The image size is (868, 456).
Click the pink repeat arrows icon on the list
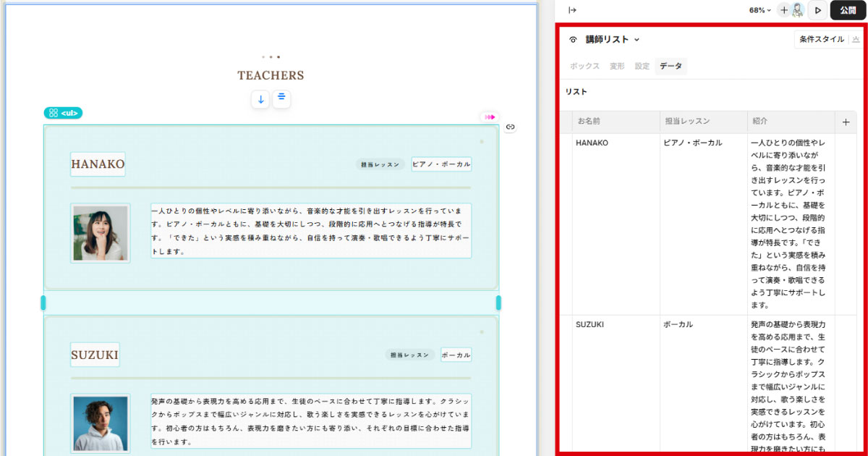(491, 116)
